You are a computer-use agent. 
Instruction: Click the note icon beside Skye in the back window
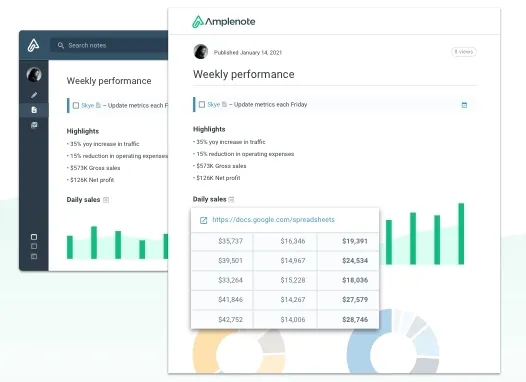coord(98,105)
